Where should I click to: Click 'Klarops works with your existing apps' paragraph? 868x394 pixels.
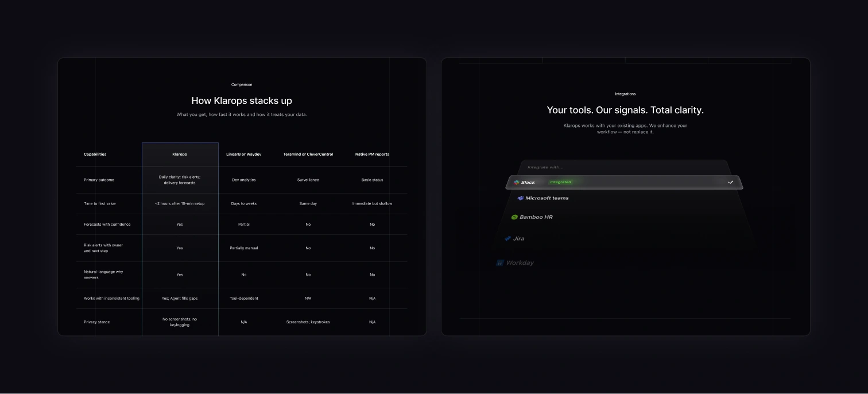[625, 129]
